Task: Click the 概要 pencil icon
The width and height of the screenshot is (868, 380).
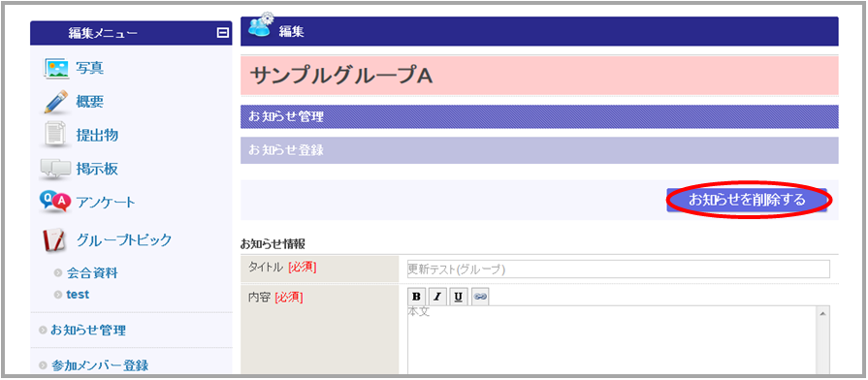Action: (56, 103)
